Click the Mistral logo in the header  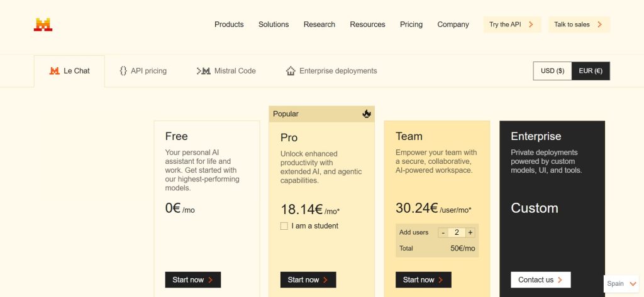pyautogui.click(x=43, y=24)
